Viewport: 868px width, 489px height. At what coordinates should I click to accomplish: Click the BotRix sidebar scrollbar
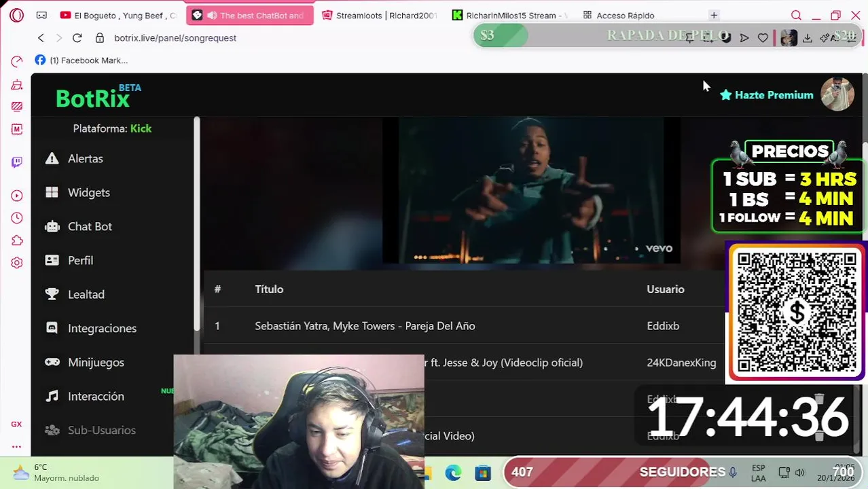[x=197, y=224]
